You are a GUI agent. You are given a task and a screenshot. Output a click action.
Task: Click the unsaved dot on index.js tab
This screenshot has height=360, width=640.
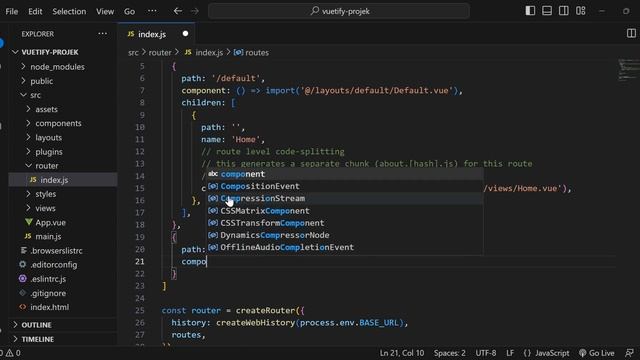pyautogui.click(x=185, y=34)
